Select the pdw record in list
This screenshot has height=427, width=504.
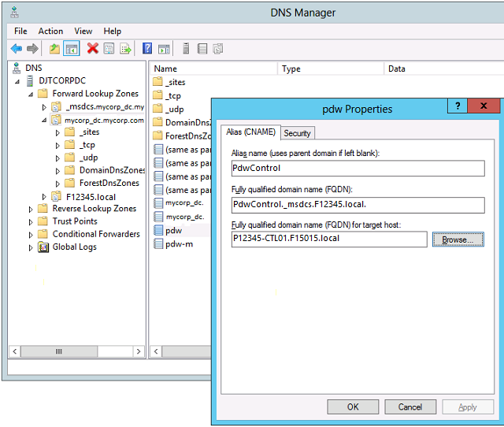click(x=173, y=231)
